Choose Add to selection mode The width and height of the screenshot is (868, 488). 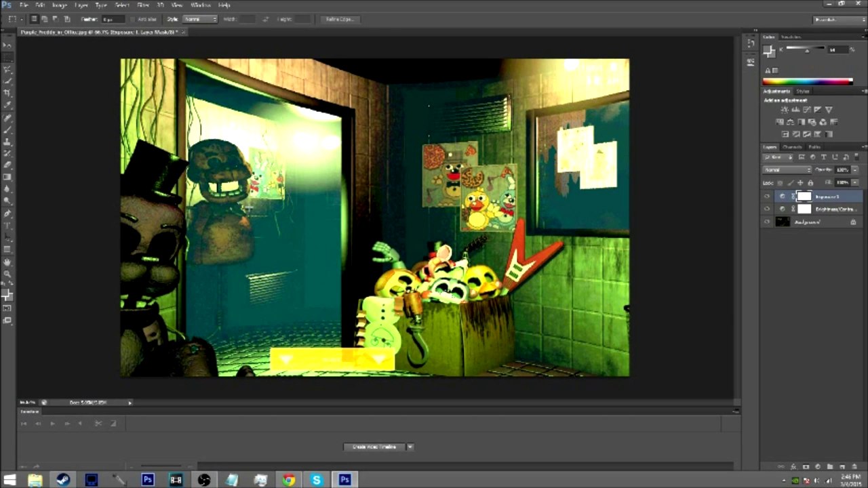45,19
